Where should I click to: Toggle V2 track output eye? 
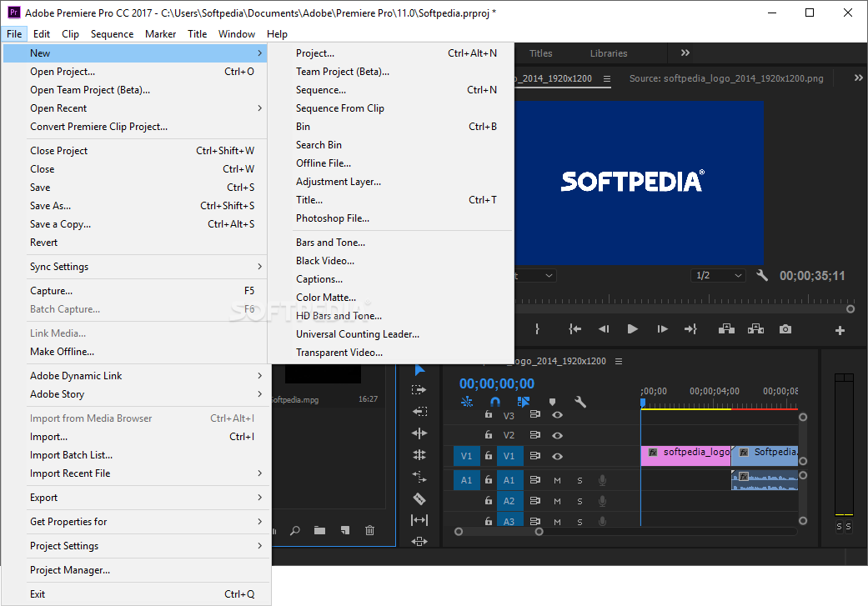click(558, 436)
